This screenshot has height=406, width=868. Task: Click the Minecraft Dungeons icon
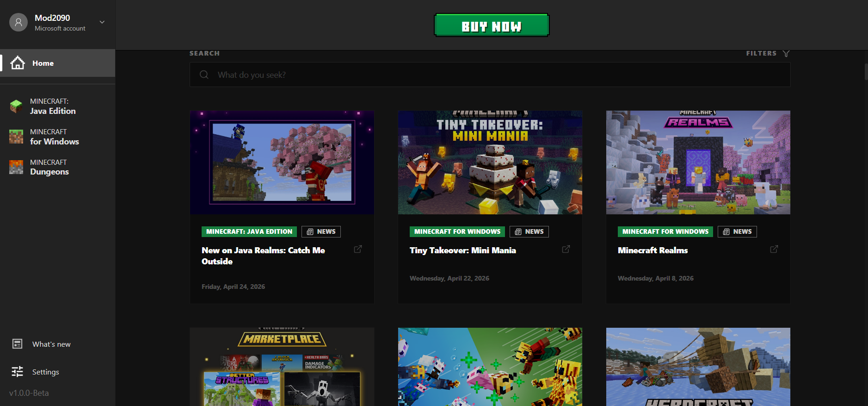click(16, 167)
